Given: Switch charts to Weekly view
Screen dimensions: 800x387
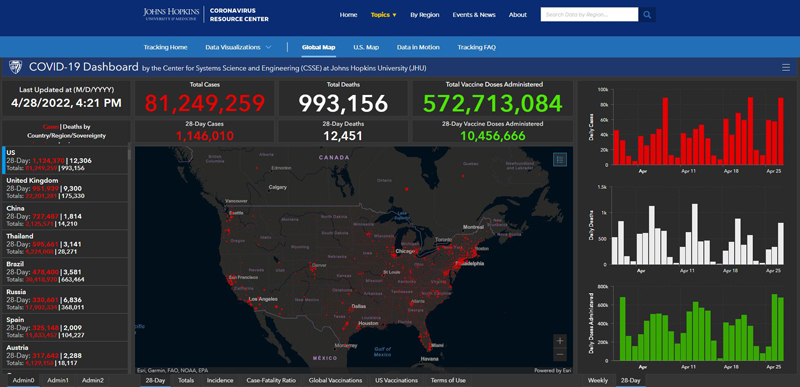Looking at the screenshot, I should pos(597,380).
